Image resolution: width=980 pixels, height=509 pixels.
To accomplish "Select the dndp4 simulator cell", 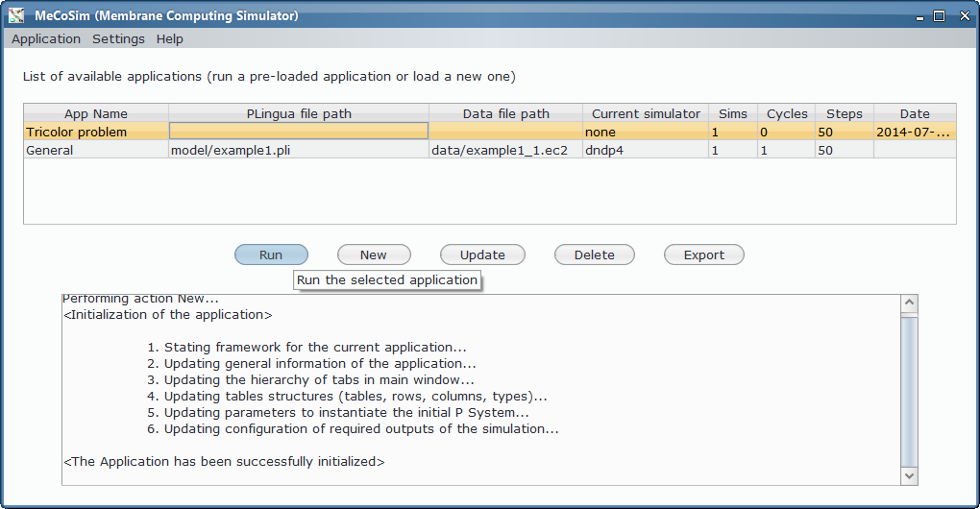I will [646, 150].
